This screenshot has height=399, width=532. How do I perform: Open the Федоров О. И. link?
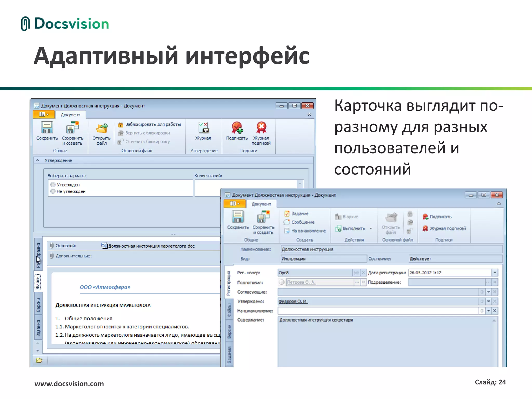click(293, 302)
